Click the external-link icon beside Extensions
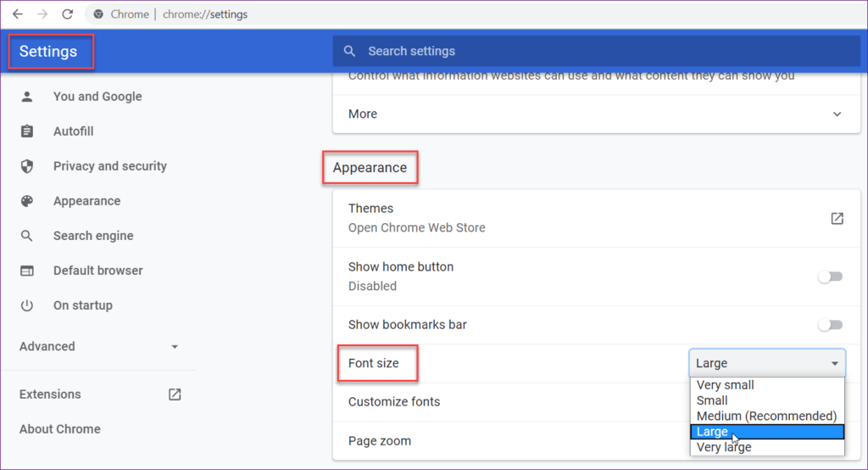Screen dimensions: 868x470 point(175,394)
